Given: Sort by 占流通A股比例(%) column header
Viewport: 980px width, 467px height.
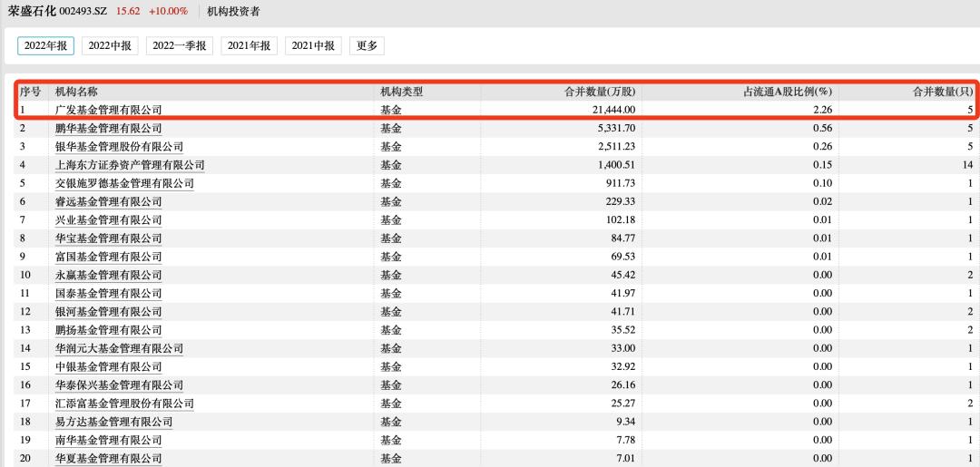Looking at the screenshot, I should 788,92.
